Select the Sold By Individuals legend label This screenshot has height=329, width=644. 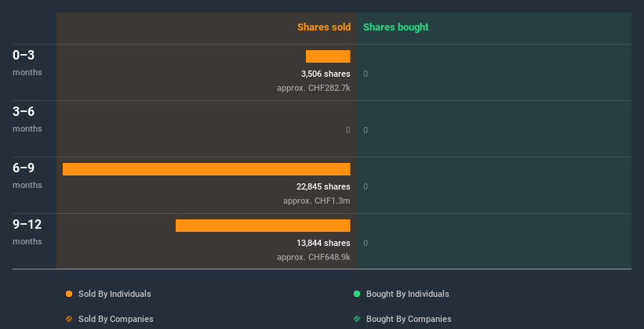[115, 294]
